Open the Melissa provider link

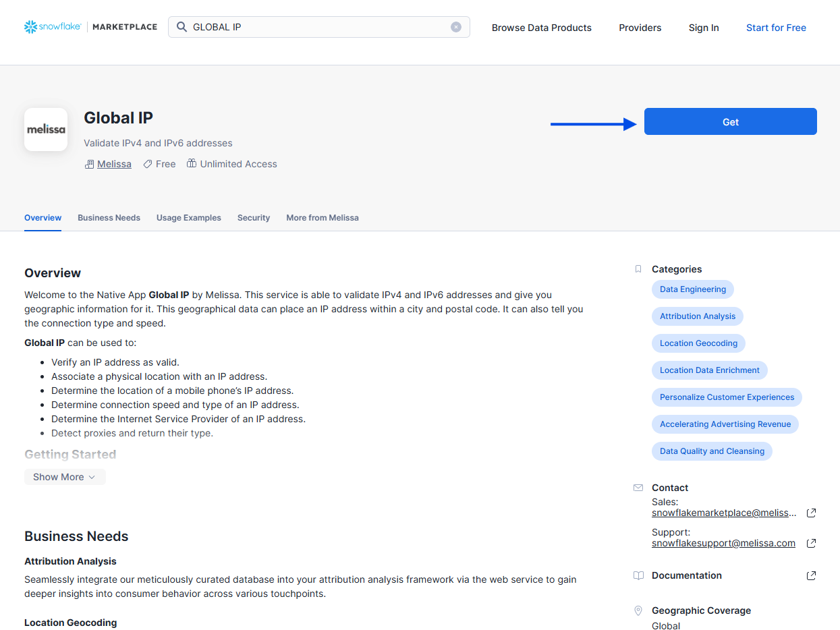(x=114, y=164)
